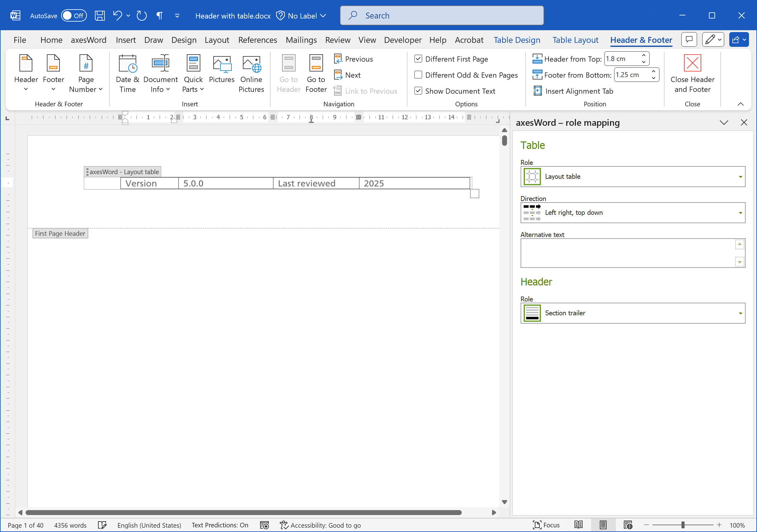This screenshot has height=532, width=757.
Task: Switch to Read Mode view
Action: tap(578, 525)
